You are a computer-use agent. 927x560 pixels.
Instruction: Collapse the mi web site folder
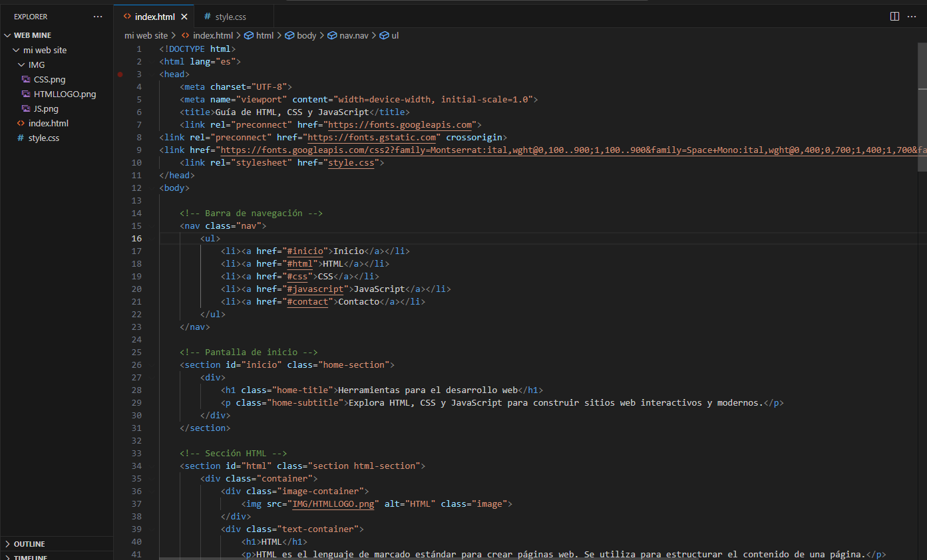click(x=17, y=50)
